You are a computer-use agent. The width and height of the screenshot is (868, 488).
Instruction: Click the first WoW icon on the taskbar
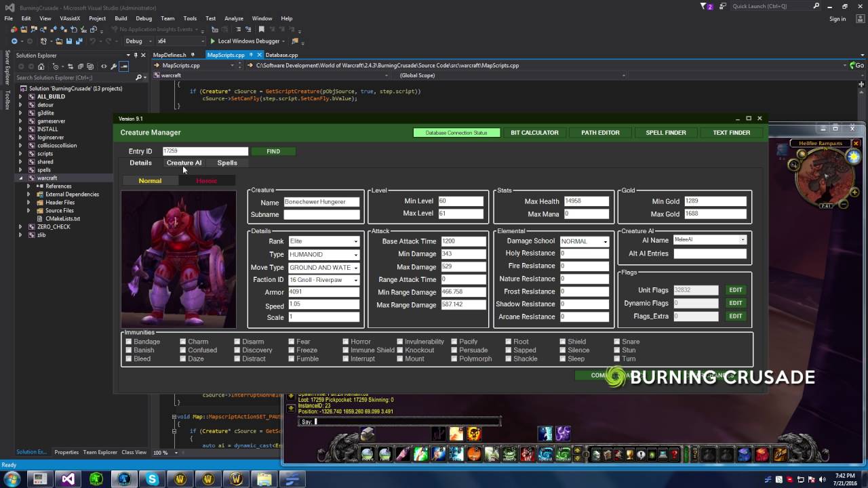pos(180,479)
